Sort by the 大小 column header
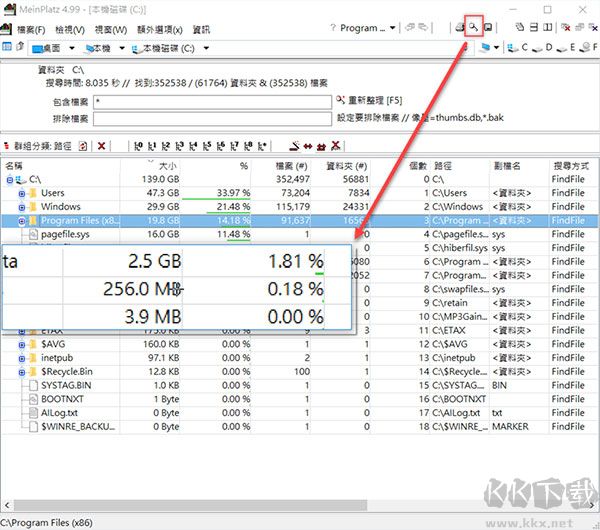Screen dimensions: 600x530 166,165
